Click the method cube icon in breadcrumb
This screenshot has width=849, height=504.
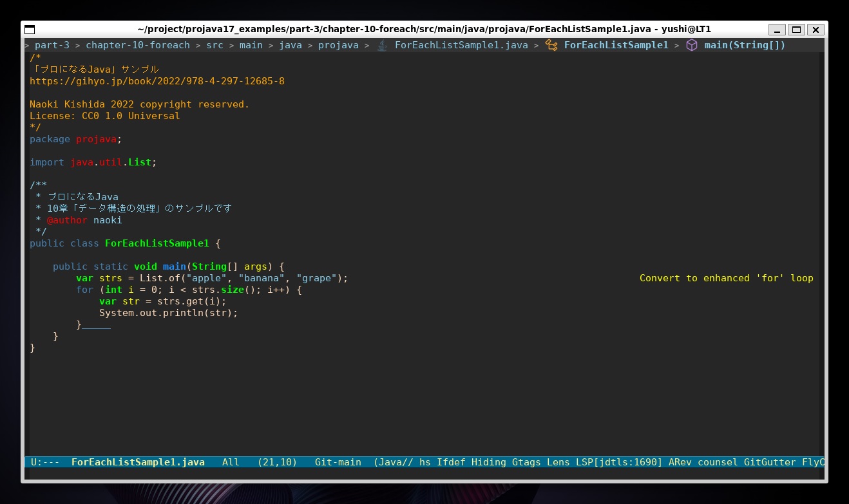tap(692, 45)
